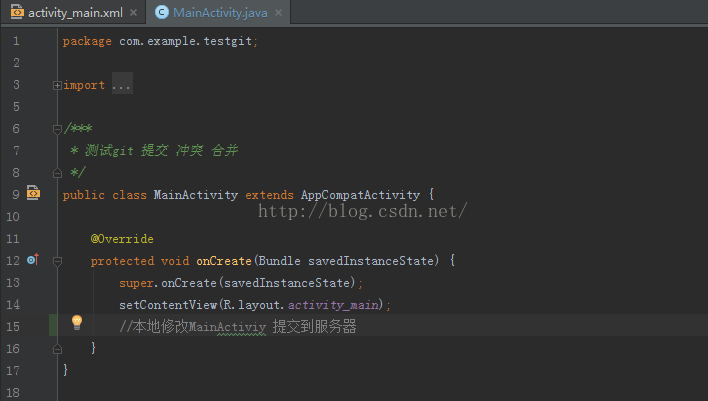Viewport: 708px width, 401px height.
Task: Click the comment end fold marker at line 8
Action: [x=57, y=173]
